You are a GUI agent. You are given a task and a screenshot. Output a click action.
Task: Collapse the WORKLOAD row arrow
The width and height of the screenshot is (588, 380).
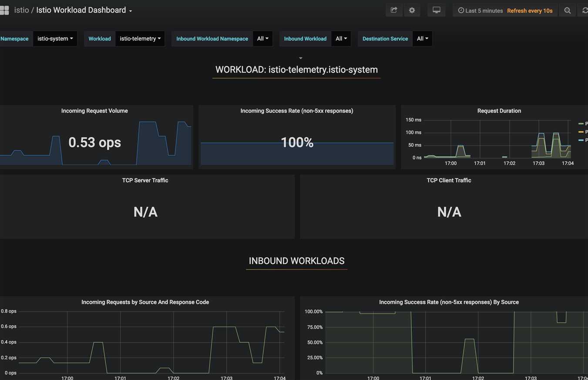[x=300, y=58]
